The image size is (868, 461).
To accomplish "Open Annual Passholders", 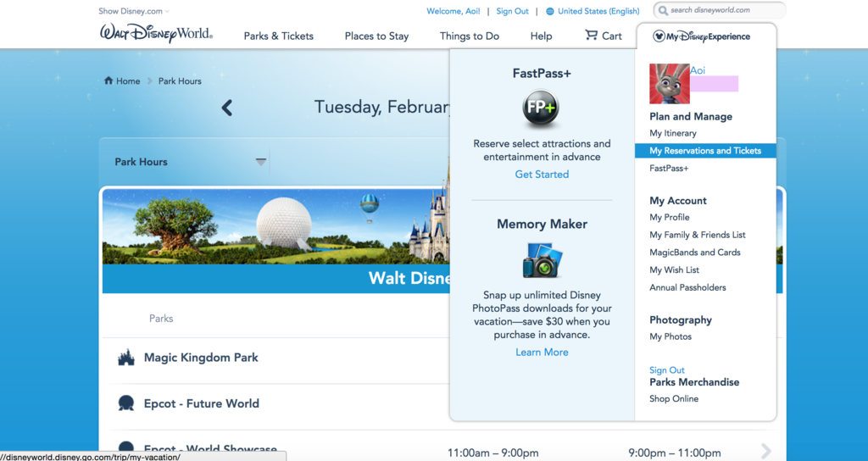I will [687, 287].
